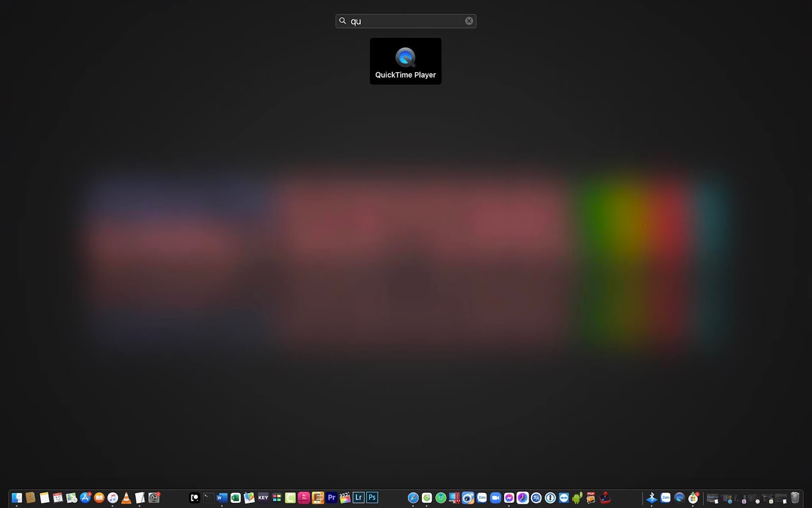Image resolution: width=812 pixels, height=508 pixels.
Task: Open QuickTime Player icon in the Dock
Action: point(679,498)
